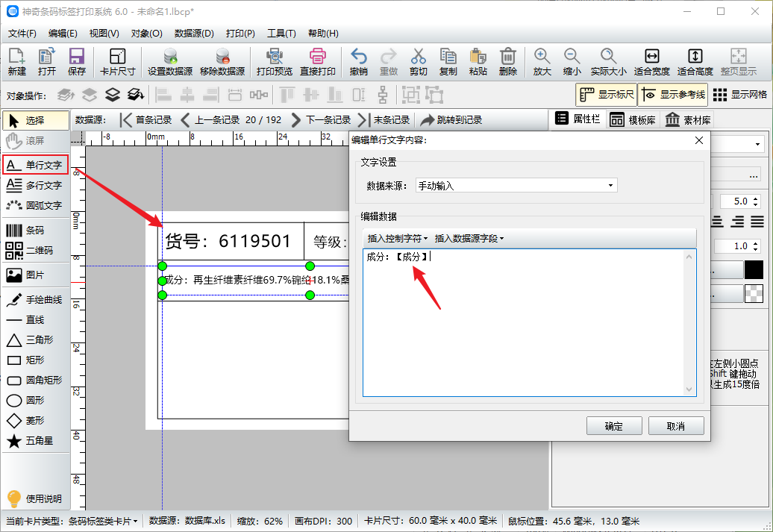The image size is (773, 532).
Task: Open the Tools (工具) menu
Action: (281, 34)
